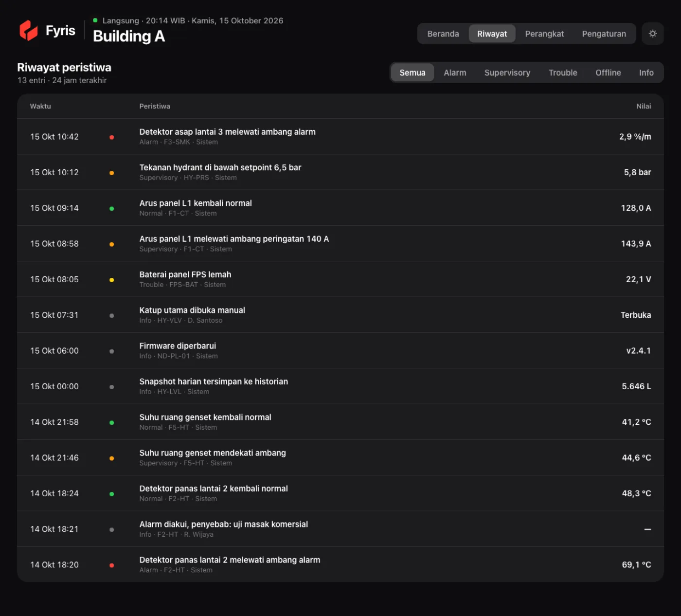Click the red alarm dot for 14 Okt 18:20
Image resolution: width=681 pixels, height=616 pixels.
[112, 565]
